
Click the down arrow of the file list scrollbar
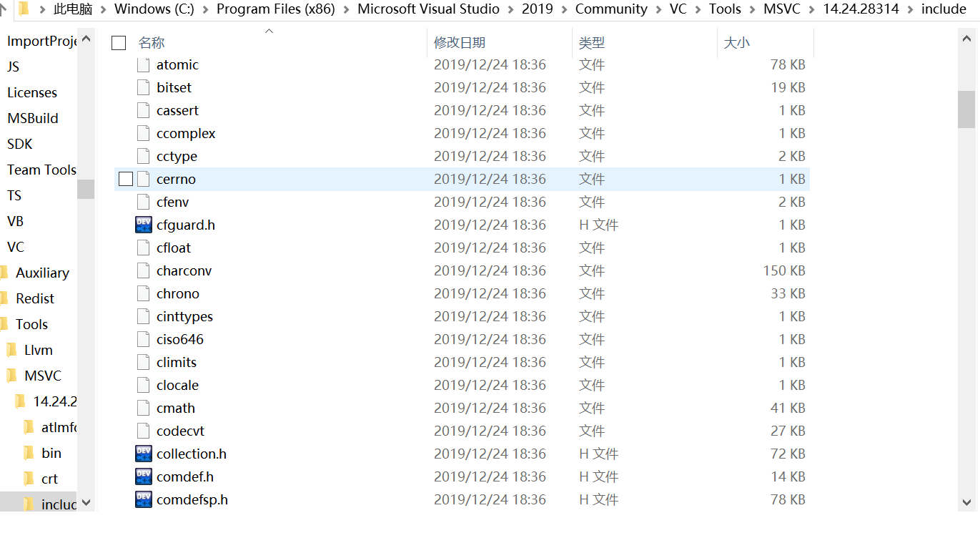click(966, 502)
